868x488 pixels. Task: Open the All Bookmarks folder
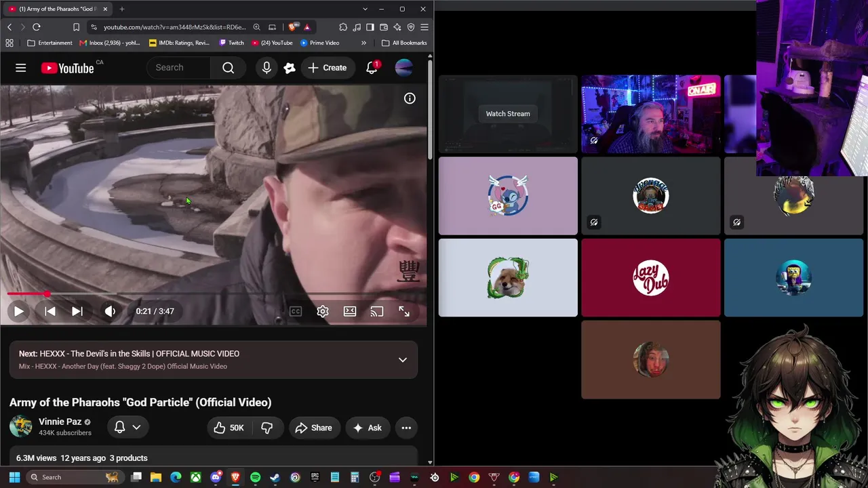pos(404,43)
